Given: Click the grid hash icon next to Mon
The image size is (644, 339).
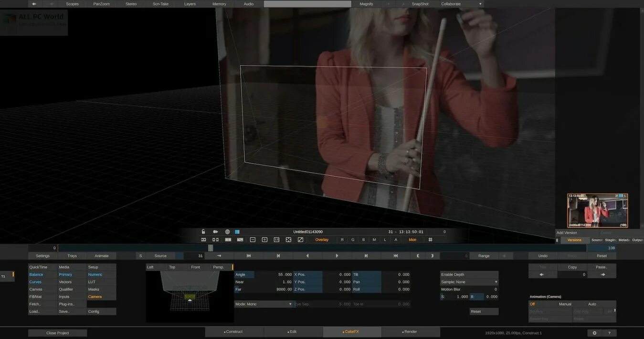Looking at the screenshot, I should pyautogui.click(x=430, y=240).
